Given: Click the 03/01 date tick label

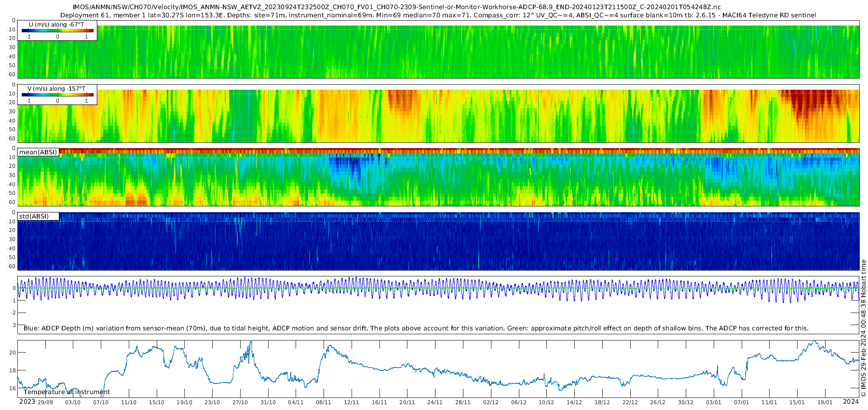Looking at the screenshot, I should [714, 402].
